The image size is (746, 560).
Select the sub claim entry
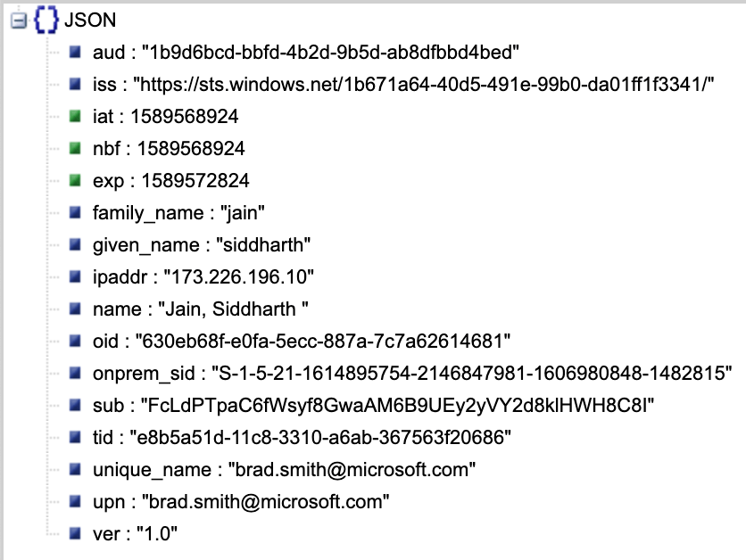coord(374,406)
